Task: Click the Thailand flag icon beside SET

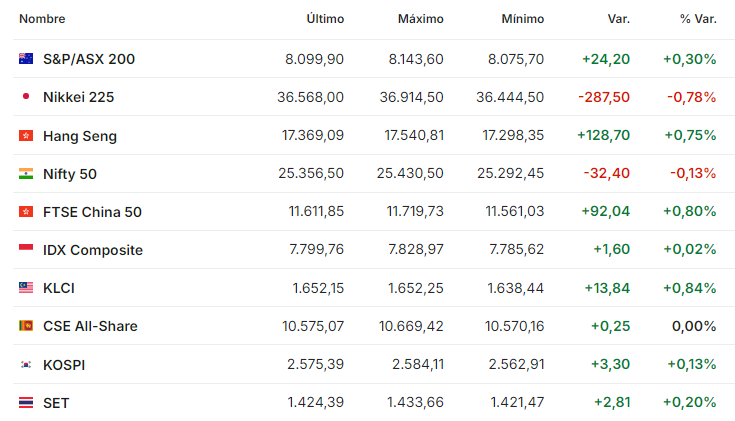Action: point(26,402)
